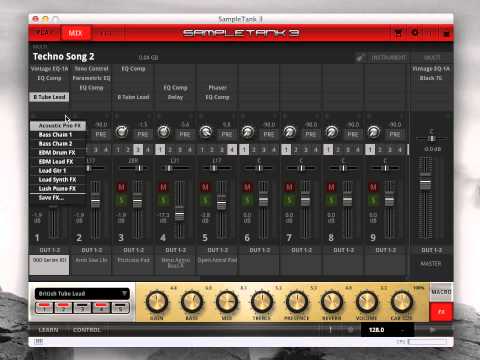Adjust the BASS knob
This screenshot has width=480, height=360.
[192, 301]
